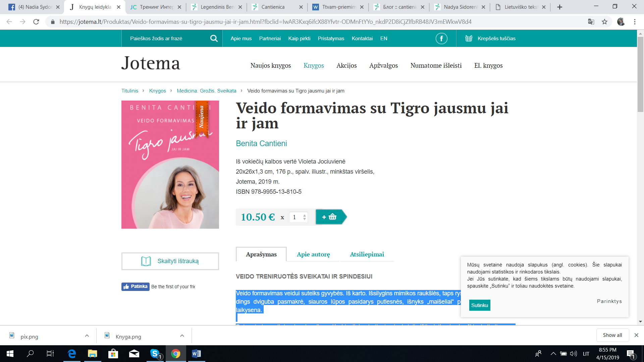Open cookie Parinktys options

click(x=609, y=301)
